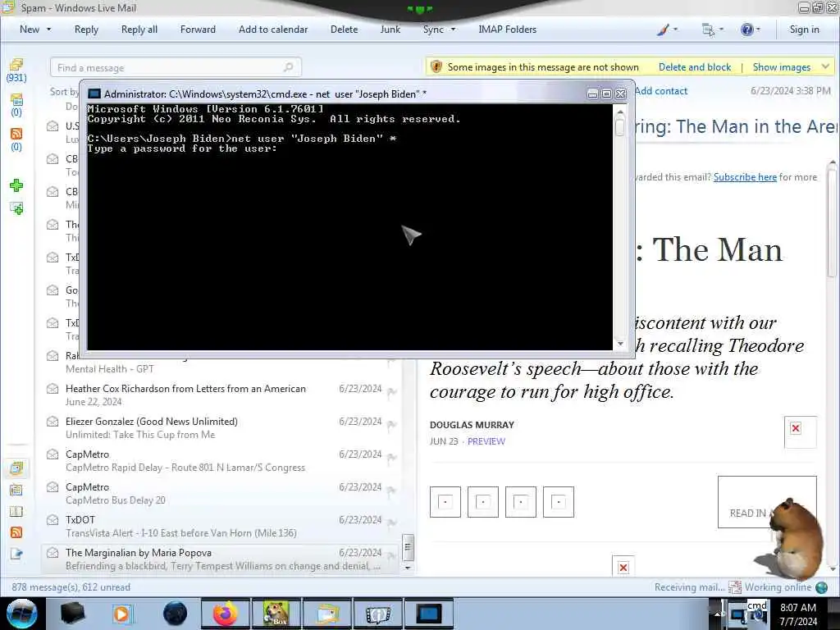Click flag icon on Eliezer Gonzalez message
The width and height of the screenshot is (840, 630).
391,426
